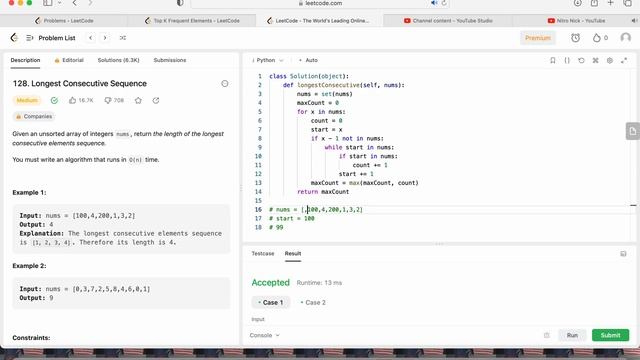Viewport: 640px width, 360px height.
Task: Pick a random problem shuffle icon
Action: [x=122, y=38]
